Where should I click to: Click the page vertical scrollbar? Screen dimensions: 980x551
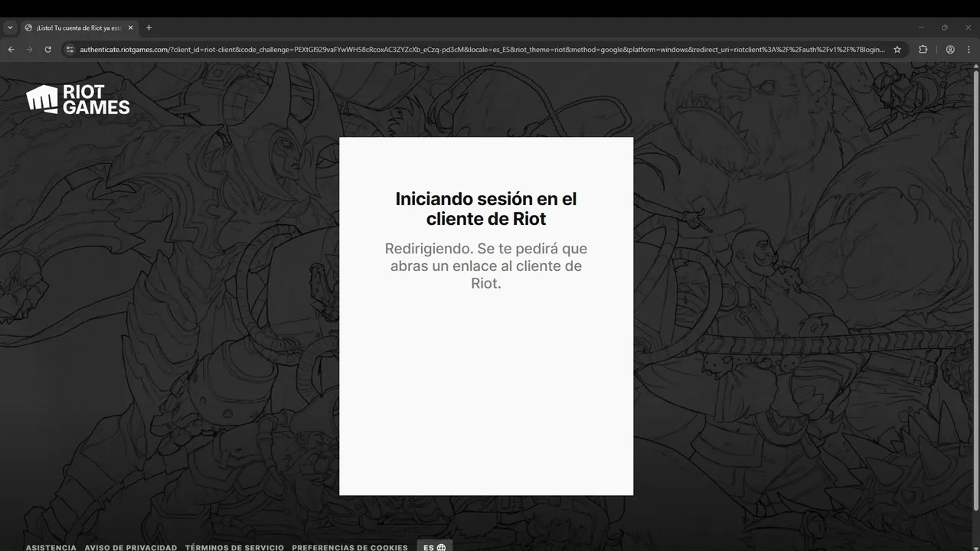click(x=975, y=291)
